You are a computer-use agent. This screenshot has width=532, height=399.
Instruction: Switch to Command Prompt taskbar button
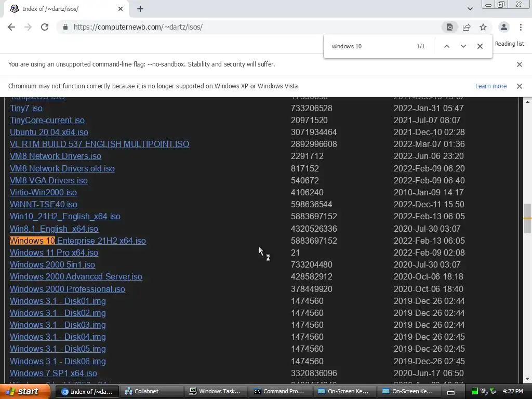pos(281,392)
